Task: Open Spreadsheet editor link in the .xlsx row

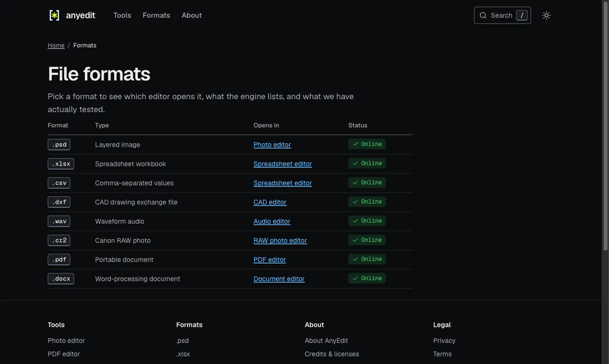Action: 283,164
